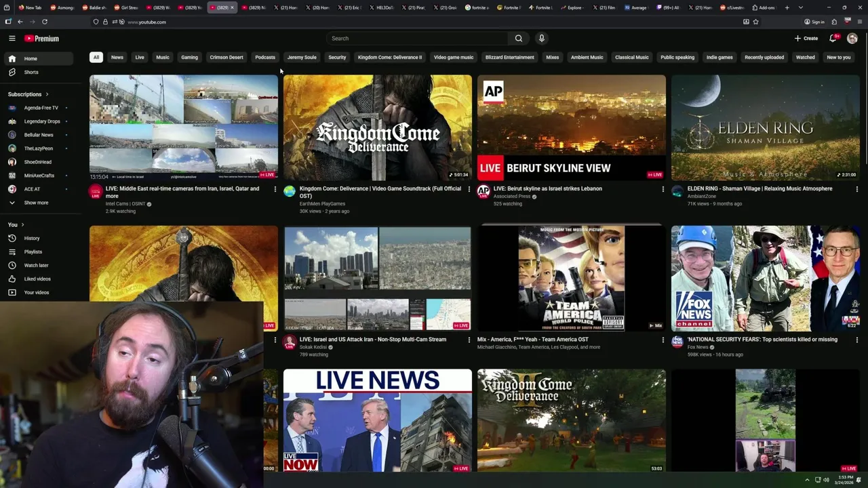Open Associated Press channel avatar
Screen dimensions: 868x488
pos(484,192)
